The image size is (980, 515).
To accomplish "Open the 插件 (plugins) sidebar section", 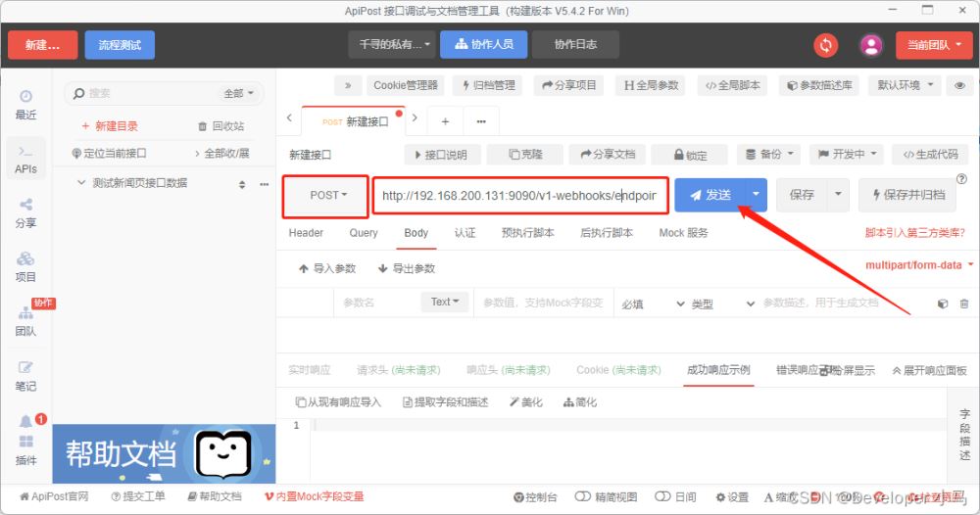I will coord(25,450).
